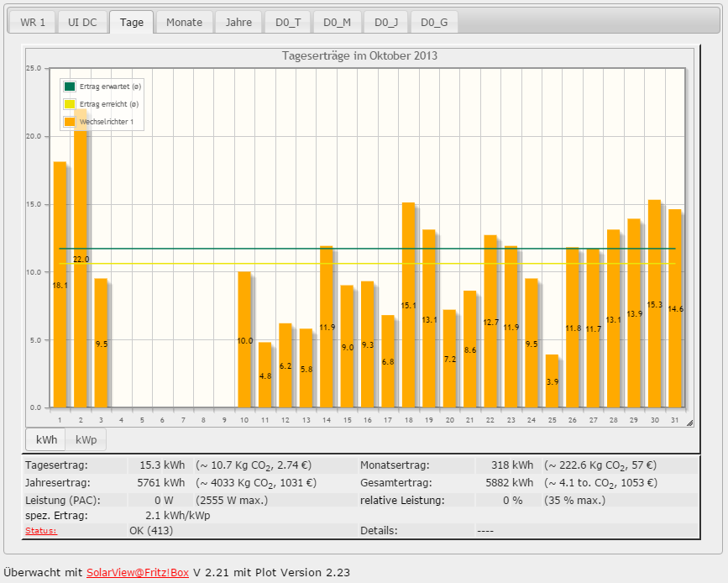Click the Monatsertrag value '318 kWh'
The width and height of the screenshot is (728, 583).
tap(512, 465)
